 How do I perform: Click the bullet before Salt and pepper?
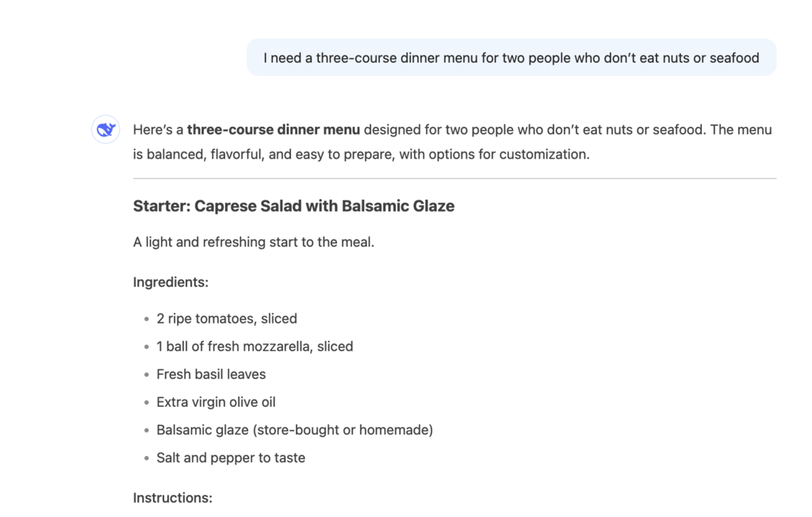[x=147, y=458]
